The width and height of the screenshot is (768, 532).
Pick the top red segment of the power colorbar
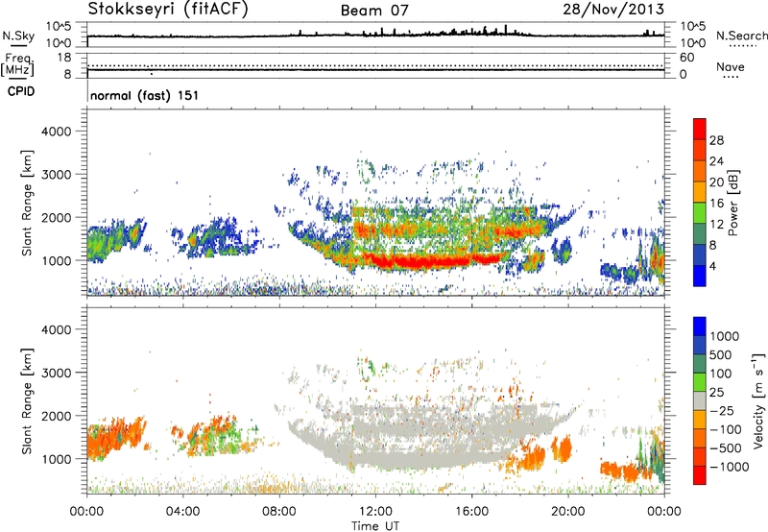tap(700, 130)
